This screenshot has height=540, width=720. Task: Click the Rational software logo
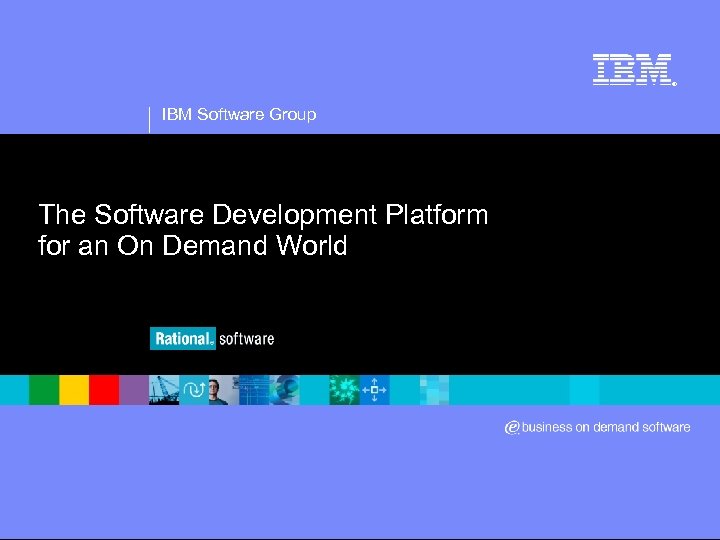pos(212,339)
